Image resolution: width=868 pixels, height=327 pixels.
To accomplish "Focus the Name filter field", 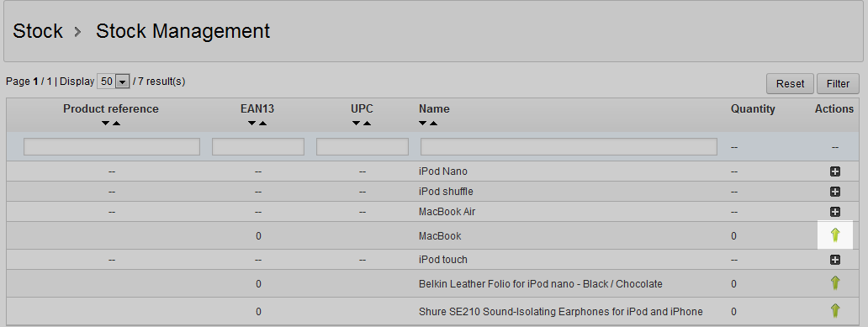I will point(569,146).
